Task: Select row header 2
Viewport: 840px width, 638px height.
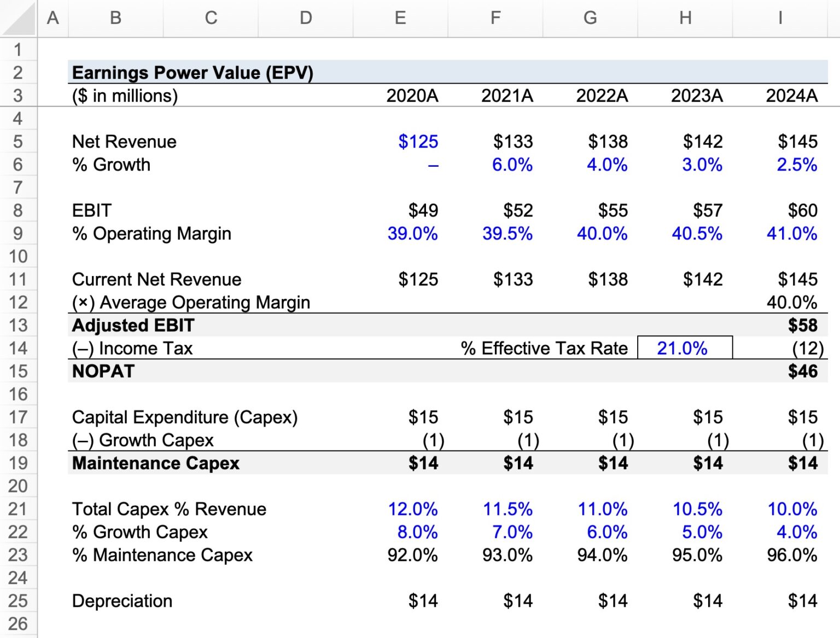Action: (x=19, y=72)
